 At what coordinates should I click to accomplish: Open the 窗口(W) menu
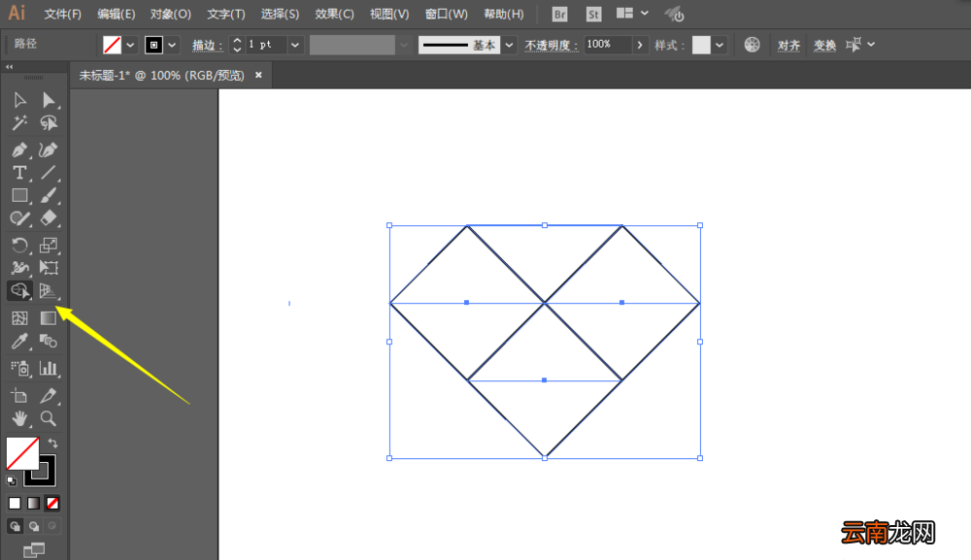click(447, 14)
